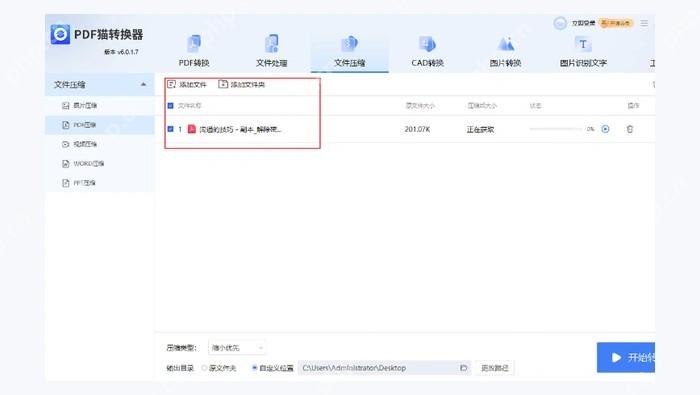Viewport: 700px width, 395px height.
Task: Open the CAD转换 tab
Action: click(x=427, y=51)
